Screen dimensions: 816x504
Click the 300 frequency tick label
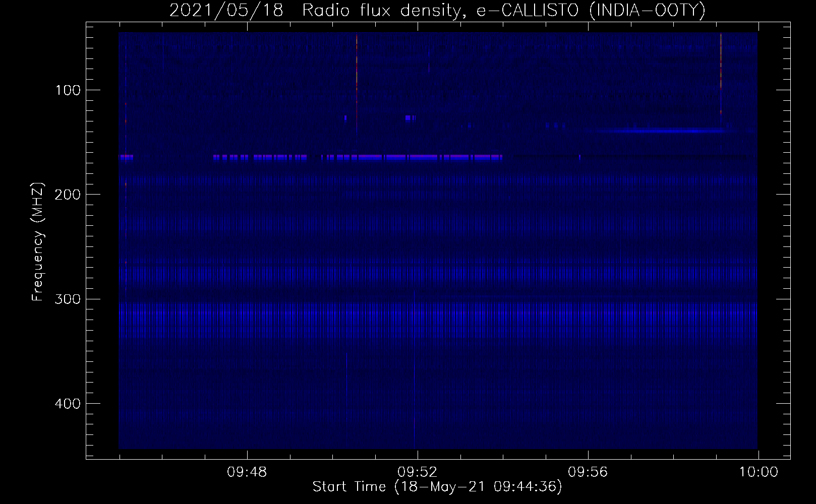(67, 299)
